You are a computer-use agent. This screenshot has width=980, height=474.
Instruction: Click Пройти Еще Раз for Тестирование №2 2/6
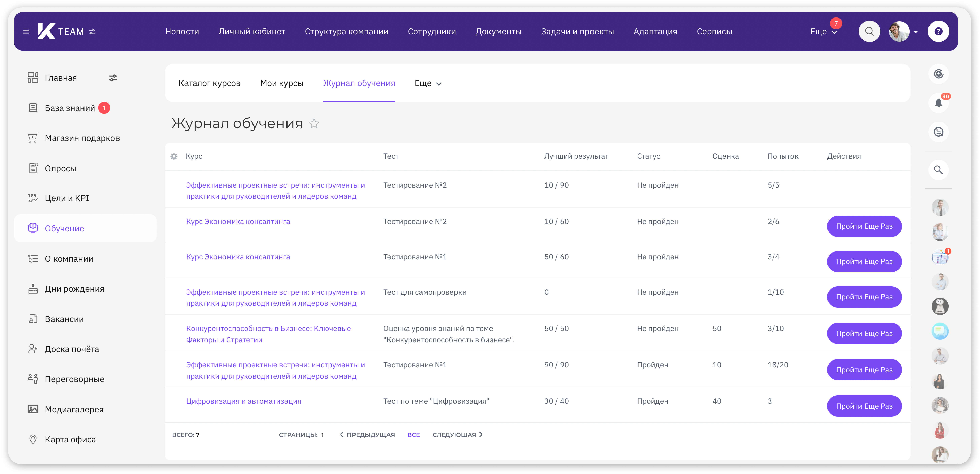pos(864,226)
